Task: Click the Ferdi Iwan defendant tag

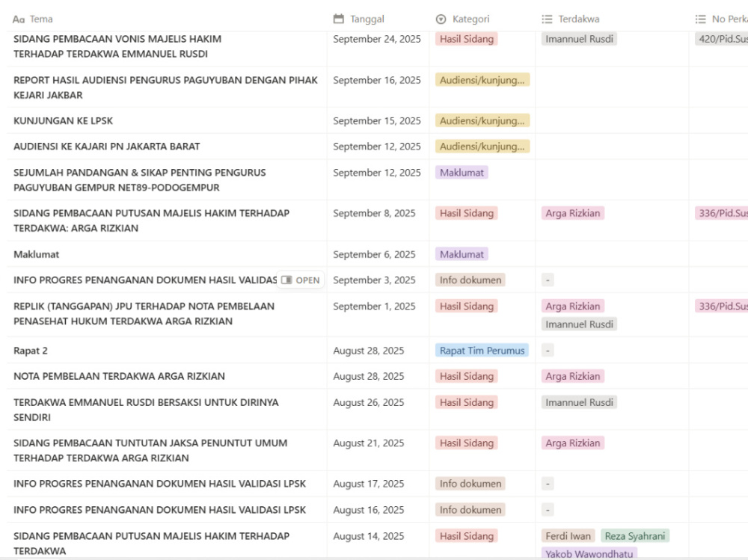Action: (x=568, y=536)
